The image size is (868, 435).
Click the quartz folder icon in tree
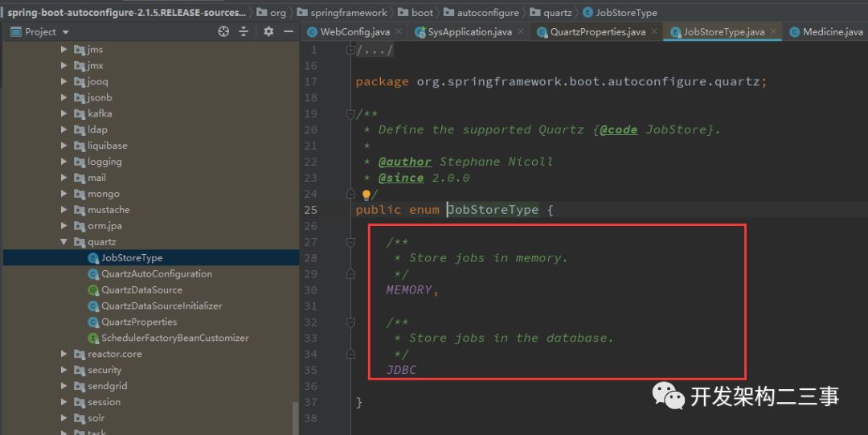pyautogui.click(x=79, y=242)
